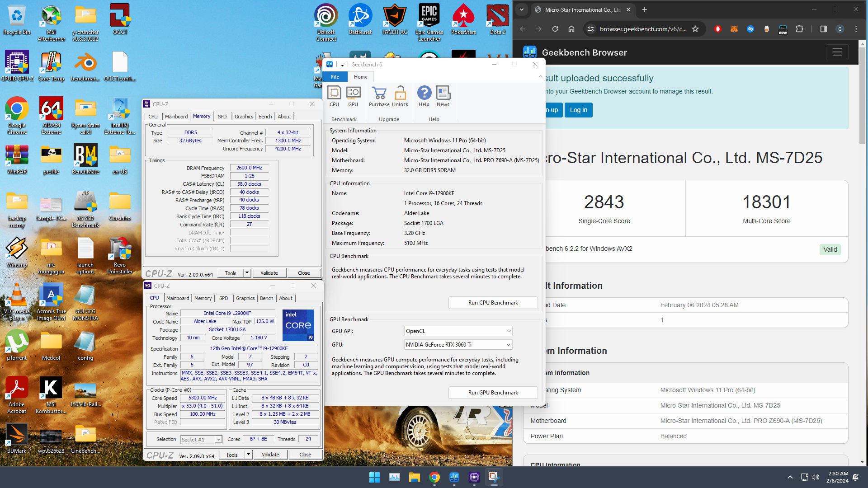The image size is (868, 488).
Task: Open Help icon in Geekbench ribbon
Action: [424, 97]
